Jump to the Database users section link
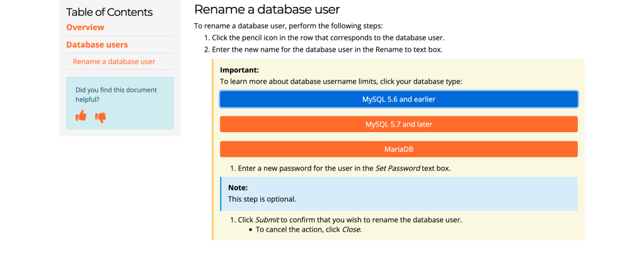The width and height of the screenshot is (644, 263). pyautogui.click(x=97, y=45)
